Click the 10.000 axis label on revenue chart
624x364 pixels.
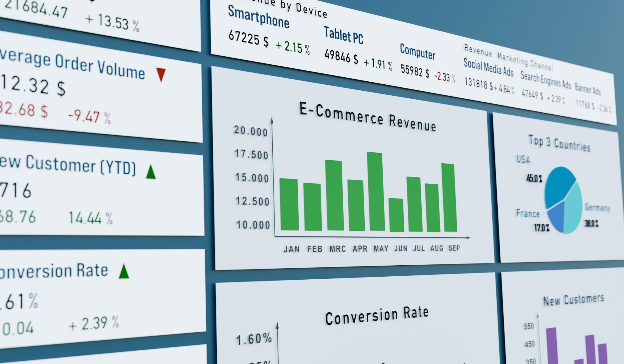point(253,225)
